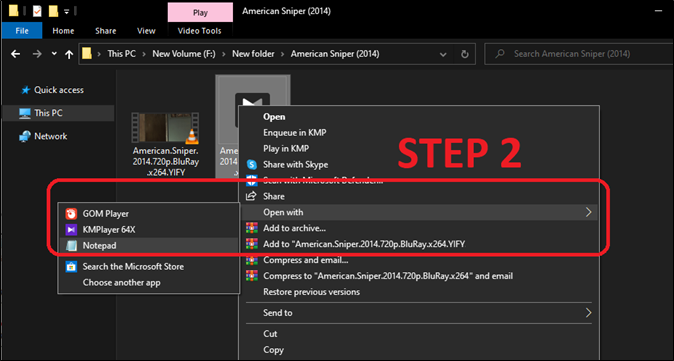
Task: Click WinRAR icon beside Add to archive
Action: (251, 228)
